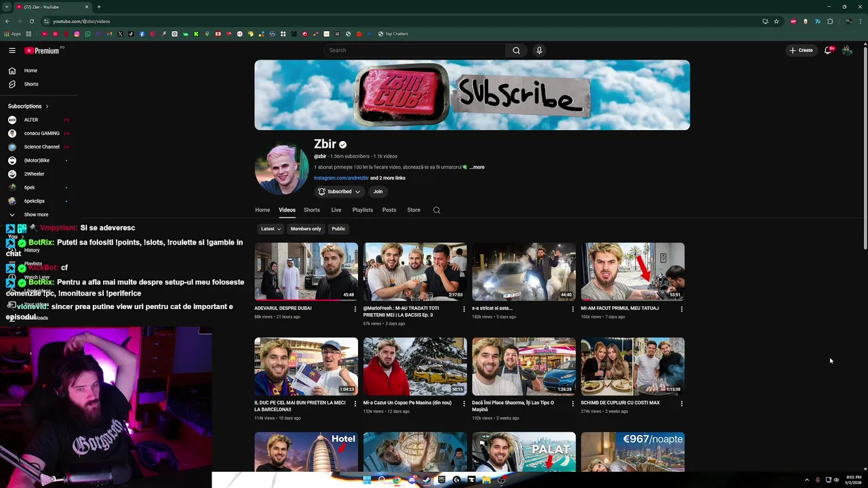Go to Shorts in the sidebar
The width and height of the screenshot is (868, 488).
click(31, 84)
